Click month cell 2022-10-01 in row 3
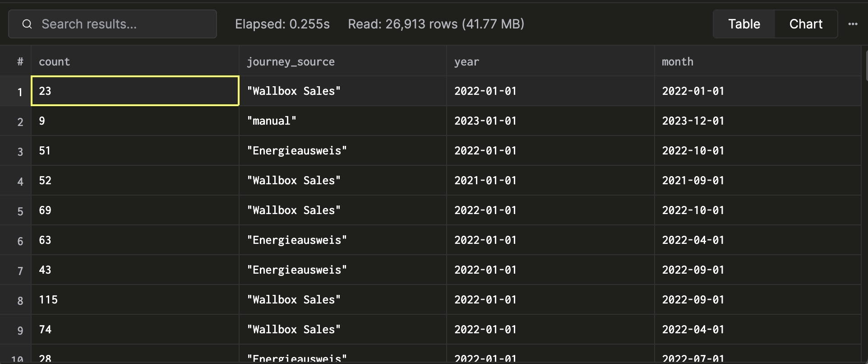 point(758,150)
